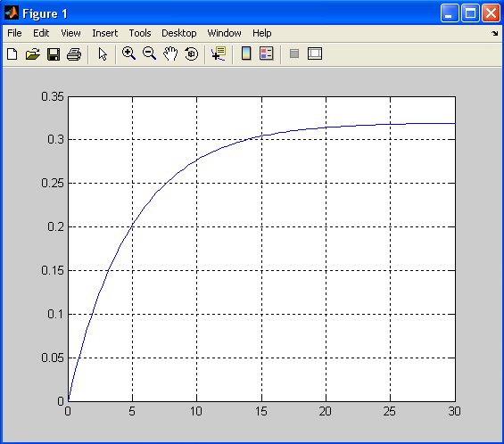Select the Pan hand tool
The image size is (504, 444).
(170, 53)
